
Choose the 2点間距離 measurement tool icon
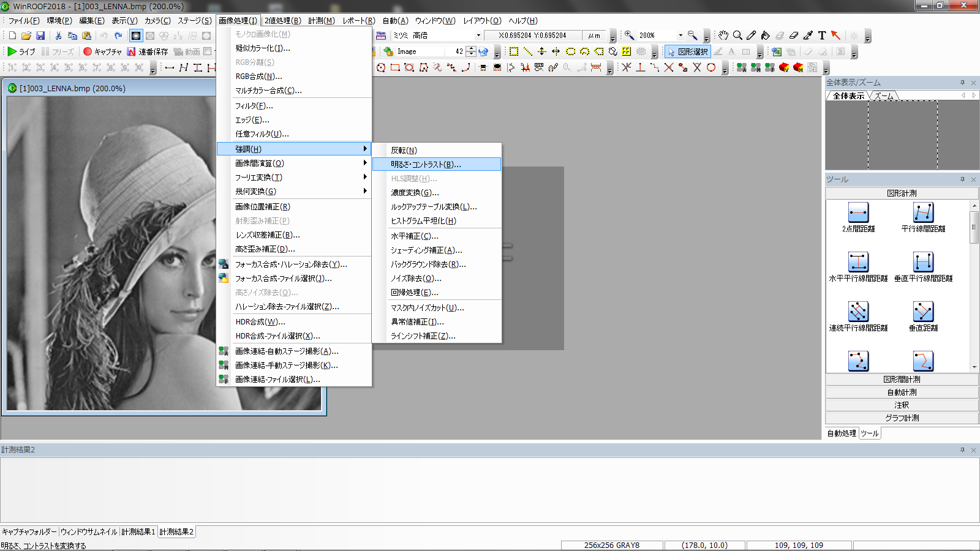858,212
